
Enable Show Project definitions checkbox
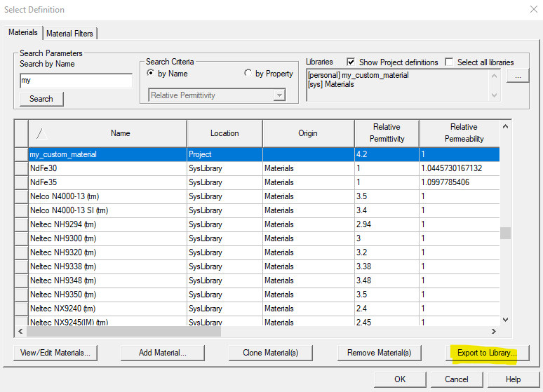pyautogui.click(x=351, y=62)
